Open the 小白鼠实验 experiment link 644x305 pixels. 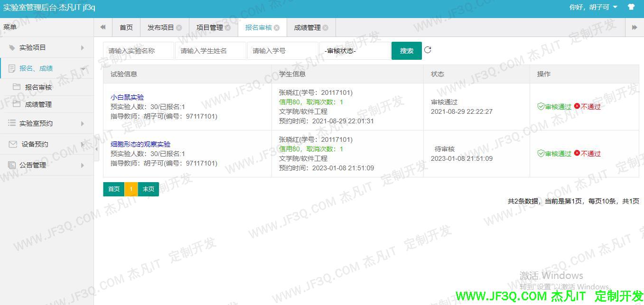pos(127,97)
